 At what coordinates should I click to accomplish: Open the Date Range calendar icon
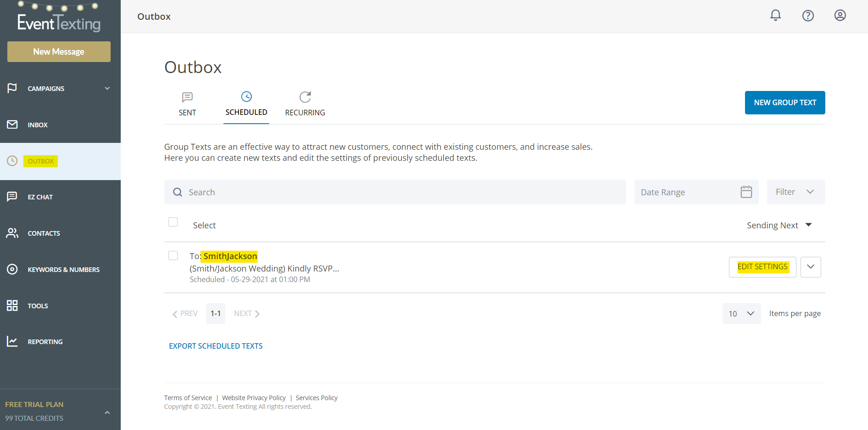(x=746, y=192)
